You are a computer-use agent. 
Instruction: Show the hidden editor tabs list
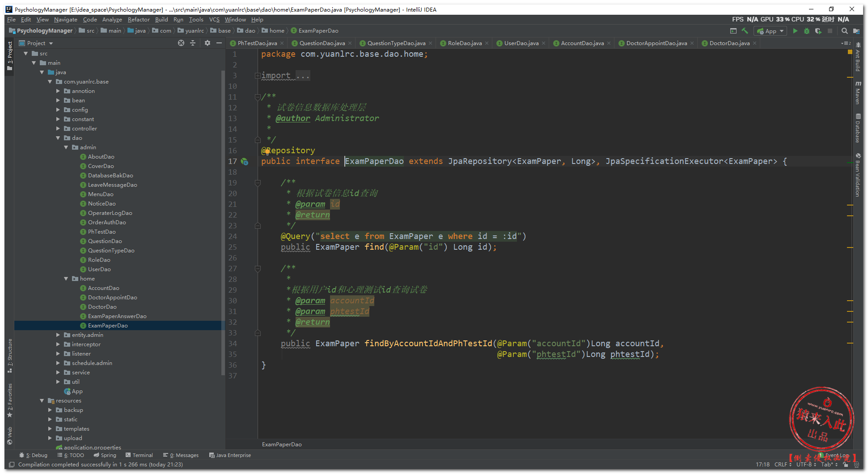846,43
